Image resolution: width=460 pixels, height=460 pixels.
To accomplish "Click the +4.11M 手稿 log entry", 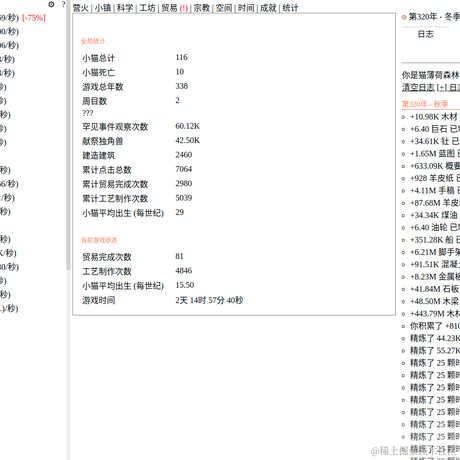I will point(435,191).
